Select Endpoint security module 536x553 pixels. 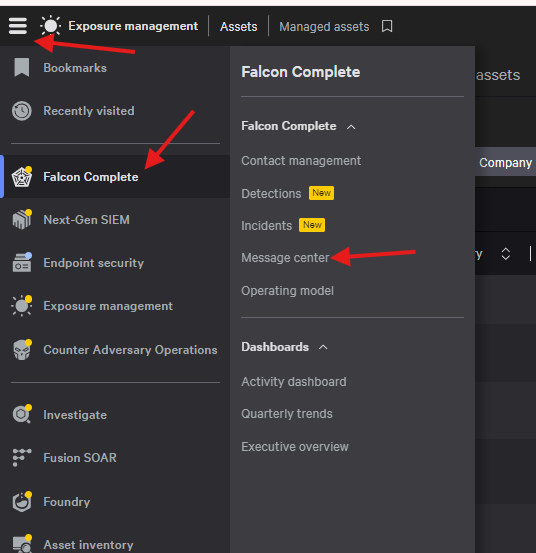tap(93, 263)
